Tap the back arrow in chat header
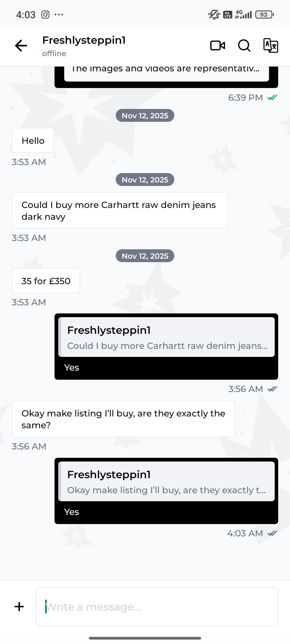Screen dimensions: 290x644 (21, 46)
